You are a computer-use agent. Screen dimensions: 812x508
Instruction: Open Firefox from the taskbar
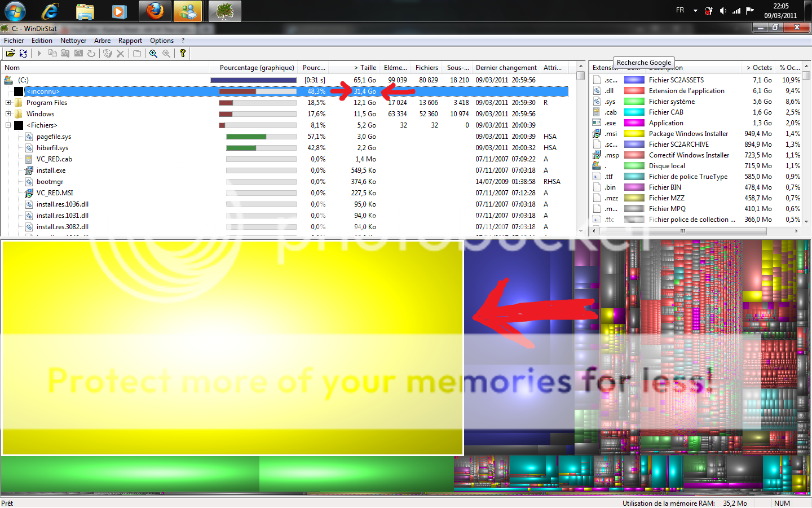(155, 11)
